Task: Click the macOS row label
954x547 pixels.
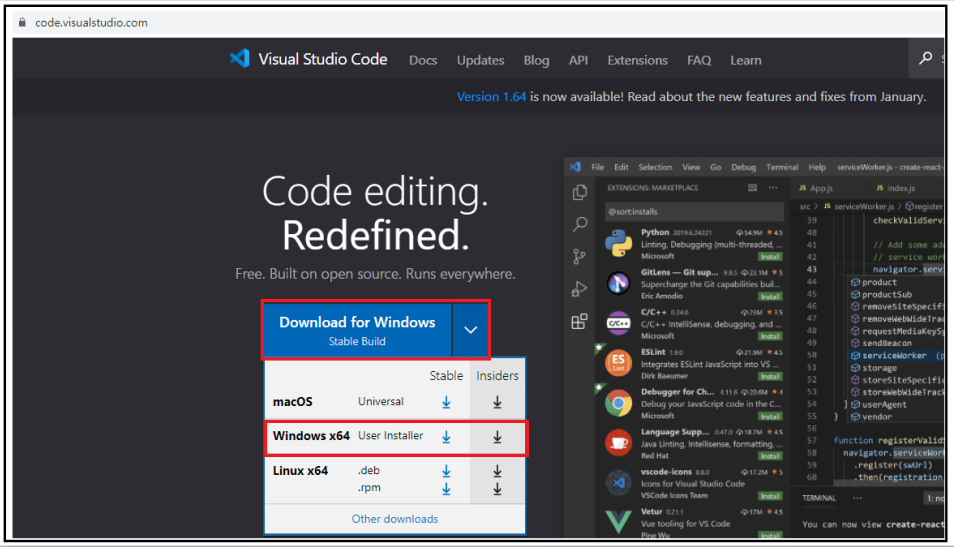Action: pos(293,402)
